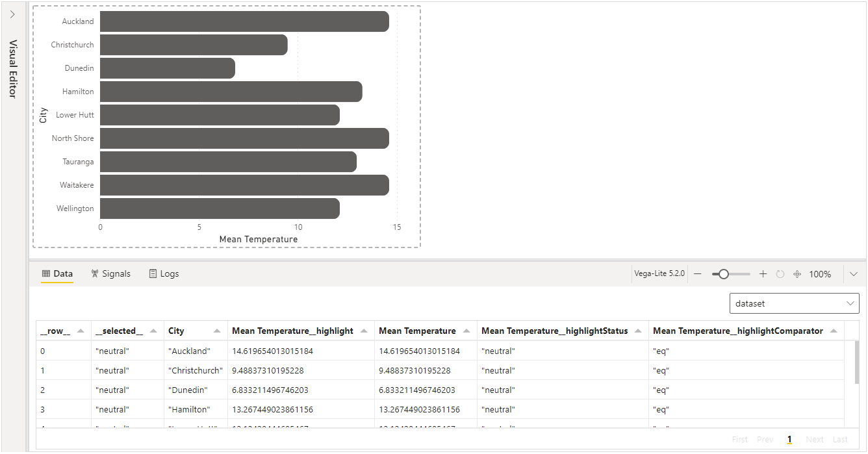Click the 9.48837310195228 value under Mean Temperature__highlight
Image resolution: width=868 pixels, height=454 pixels.
coord(268,371)
